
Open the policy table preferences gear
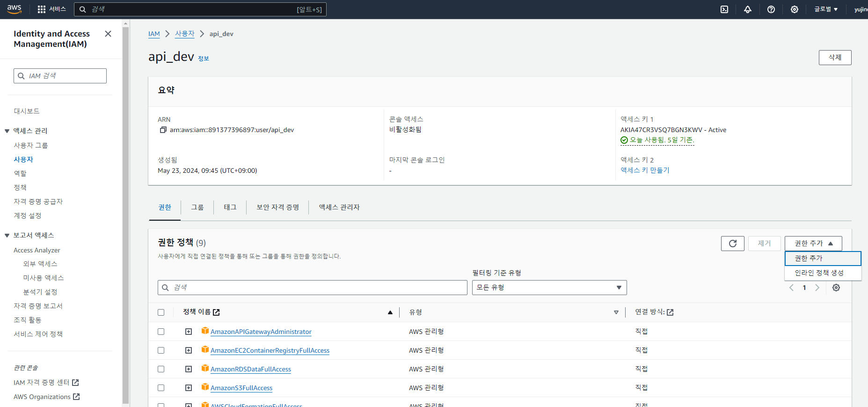836,288
